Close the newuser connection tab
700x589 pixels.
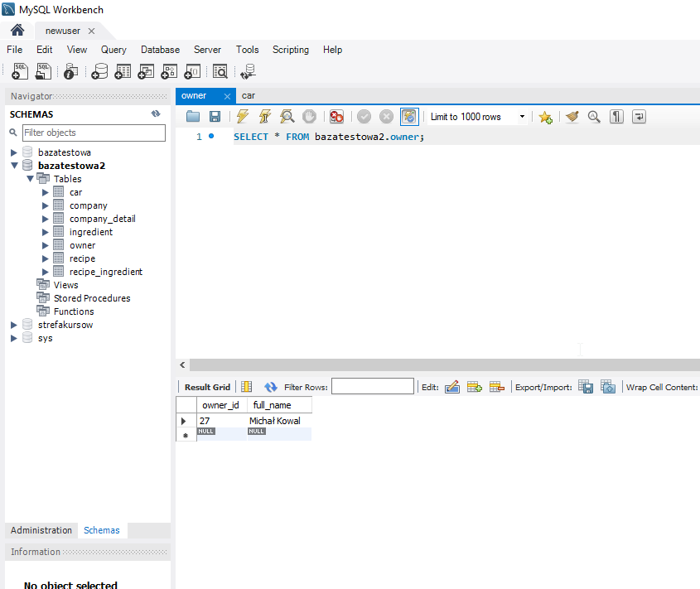[91, 31]
